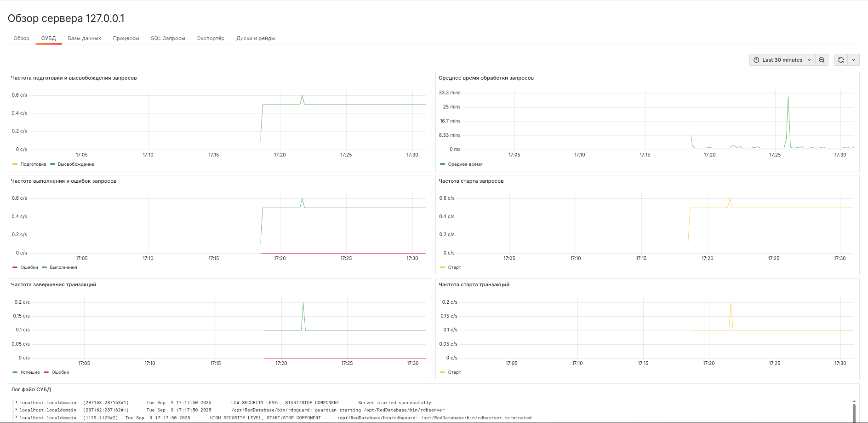The image size is (868, 423).
Task: Click the Частота старта транзакций panel title
Action: click(474, 284)
